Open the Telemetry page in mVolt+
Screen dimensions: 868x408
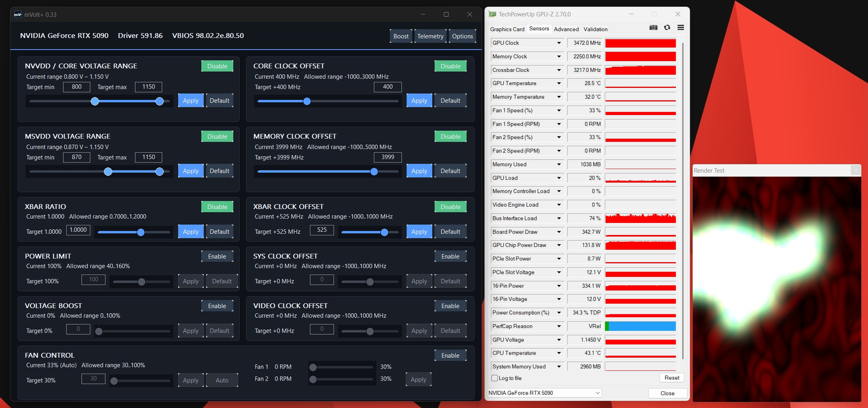click(430, 36)
